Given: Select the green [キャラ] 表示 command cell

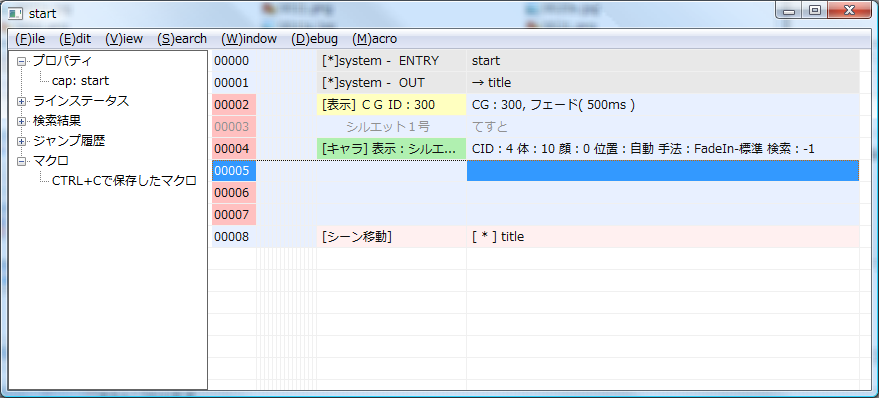Looking at the screenshot, I should [391, 149].
